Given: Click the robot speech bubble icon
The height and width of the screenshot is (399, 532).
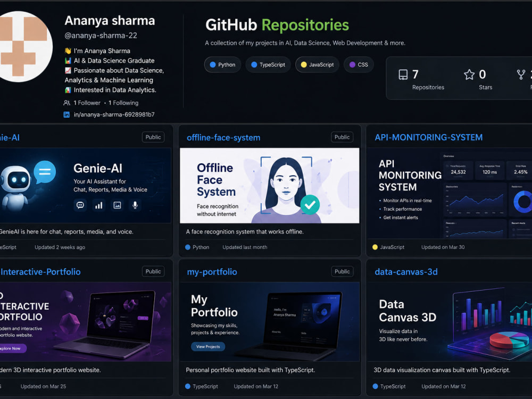Looking at the screenshot, I should 45,172.
